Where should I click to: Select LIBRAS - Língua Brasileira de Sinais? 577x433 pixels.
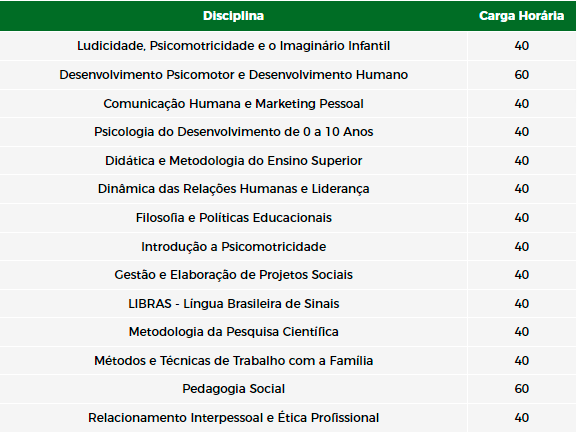[233, 304]
